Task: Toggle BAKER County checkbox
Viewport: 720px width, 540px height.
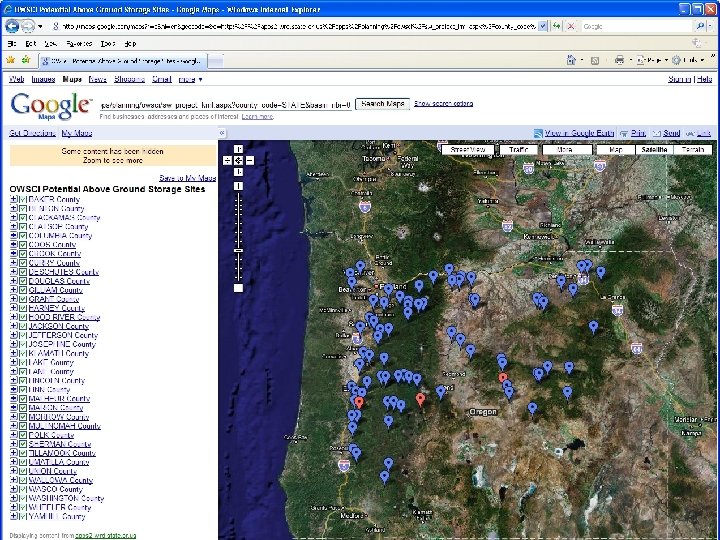Action: tap(22, 199)
